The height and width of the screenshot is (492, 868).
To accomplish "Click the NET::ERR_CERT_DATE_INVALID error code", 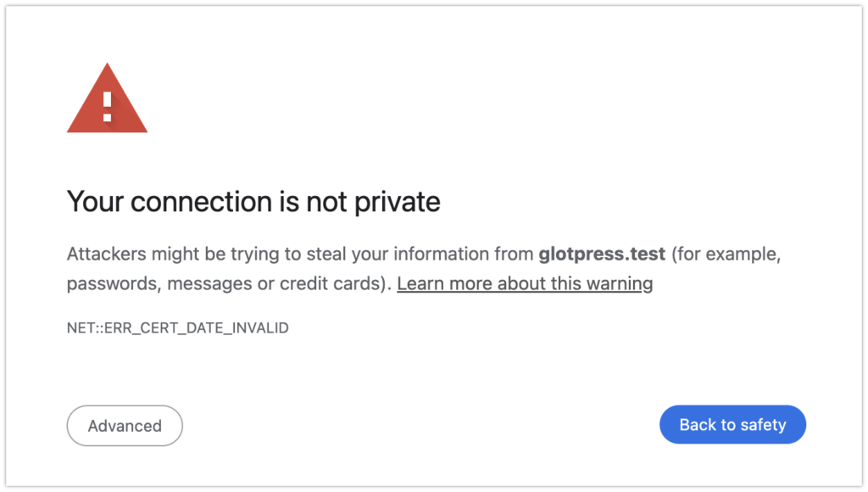I will coord(177,327).
